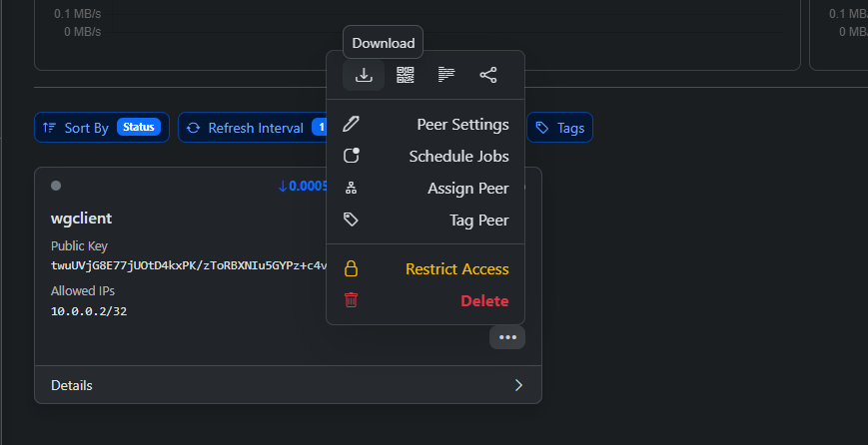This screenshot has height=445, width=868.
Task: Open Peer Settings from the menu
Action: point(426,125)
